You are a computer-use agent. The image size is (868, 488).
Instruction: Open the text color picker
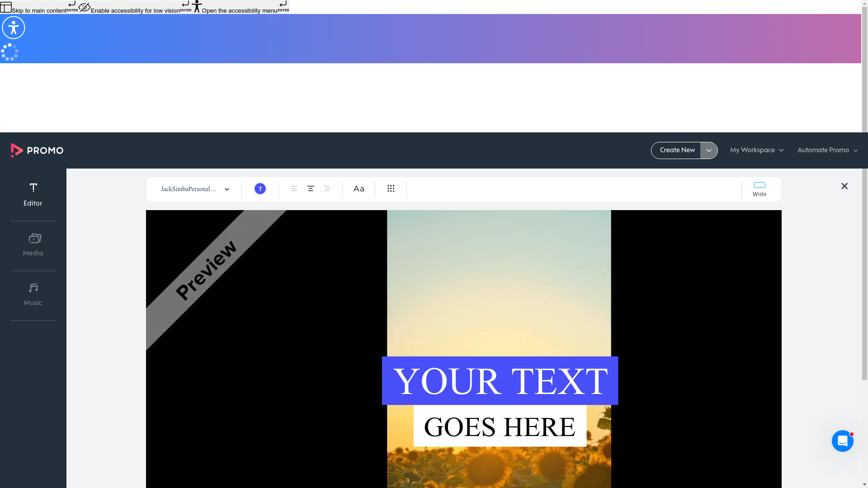click(x=260, y=189)
